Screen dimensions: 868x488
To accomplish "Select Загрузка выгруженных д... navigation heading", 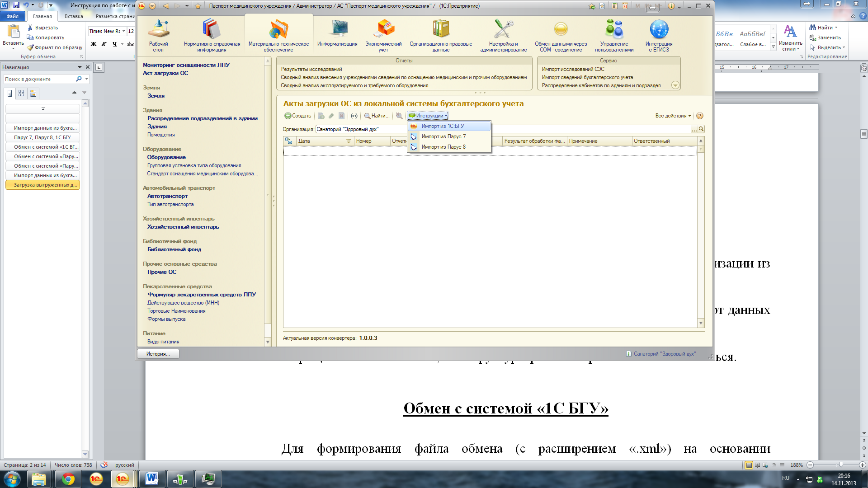I will [43, 185].
